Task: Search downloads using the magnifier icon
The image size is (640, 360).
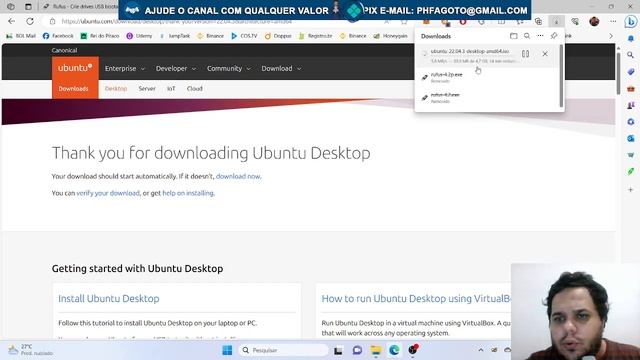Action: [x=527, y=36]
